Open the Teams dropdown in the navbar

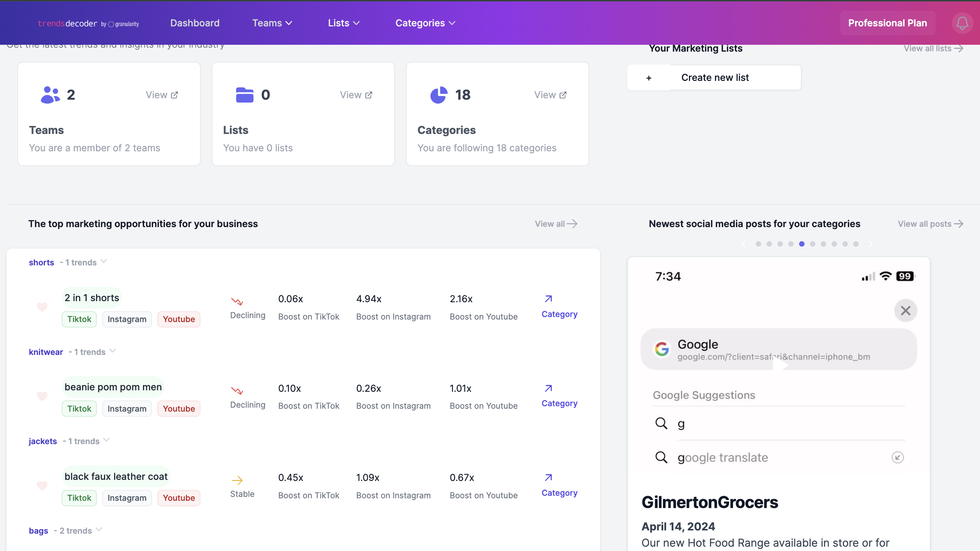click(272, 23)
